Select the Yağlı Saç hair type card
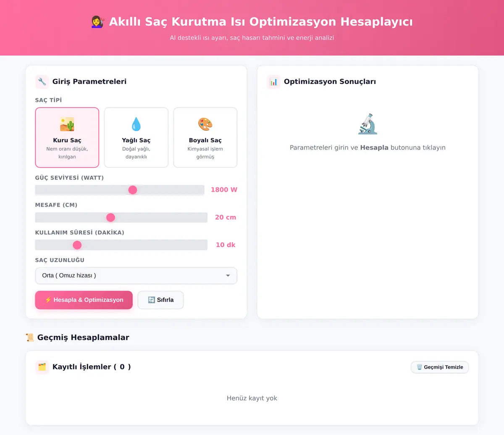Viewport: 504px width, 435px height. click(136, 137)
